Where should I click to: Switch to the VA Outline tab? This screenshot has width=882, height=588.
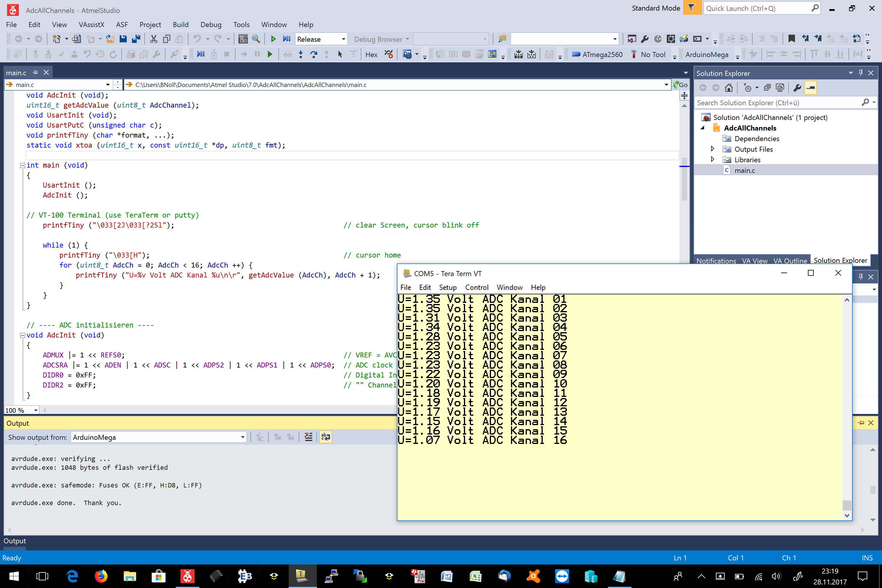[790, 260]
